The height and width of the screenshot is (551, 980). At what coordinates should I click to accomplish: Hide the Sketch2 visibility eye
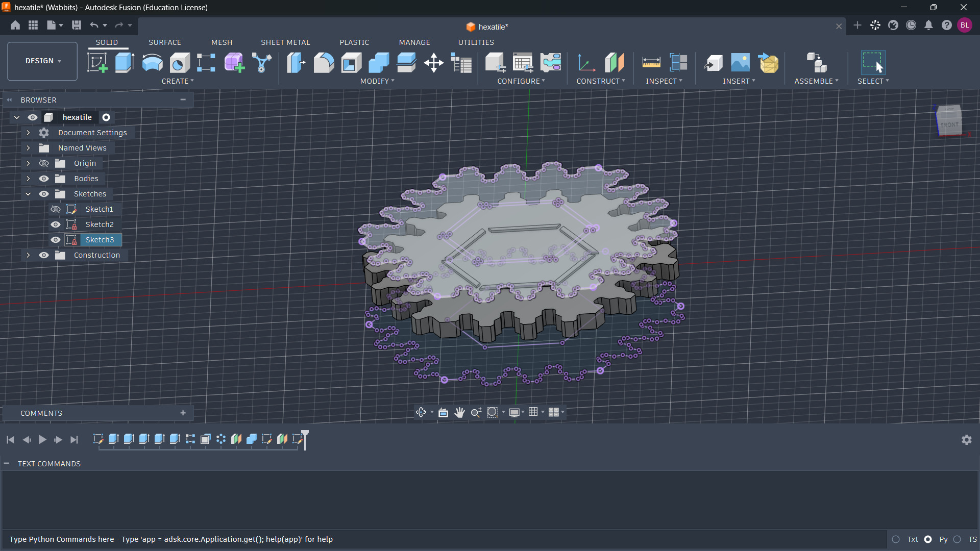56,224
